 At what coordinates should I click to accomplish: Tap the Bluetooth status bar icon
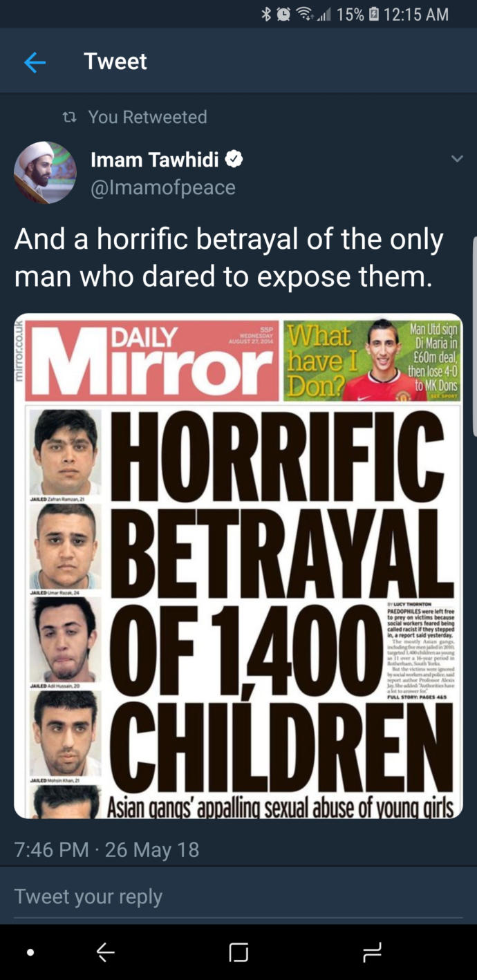coord(266,14)
